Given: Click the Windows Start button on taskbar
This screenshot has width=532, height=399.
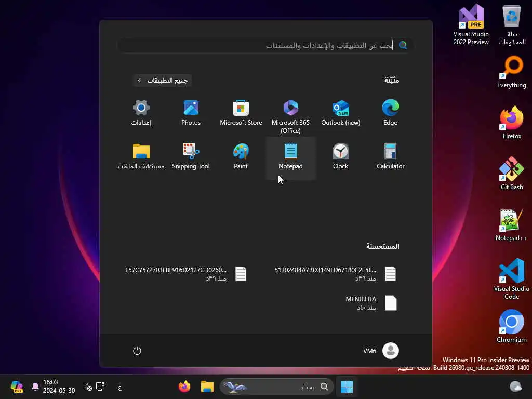Looking at the screenshot, I should point(347,387).
